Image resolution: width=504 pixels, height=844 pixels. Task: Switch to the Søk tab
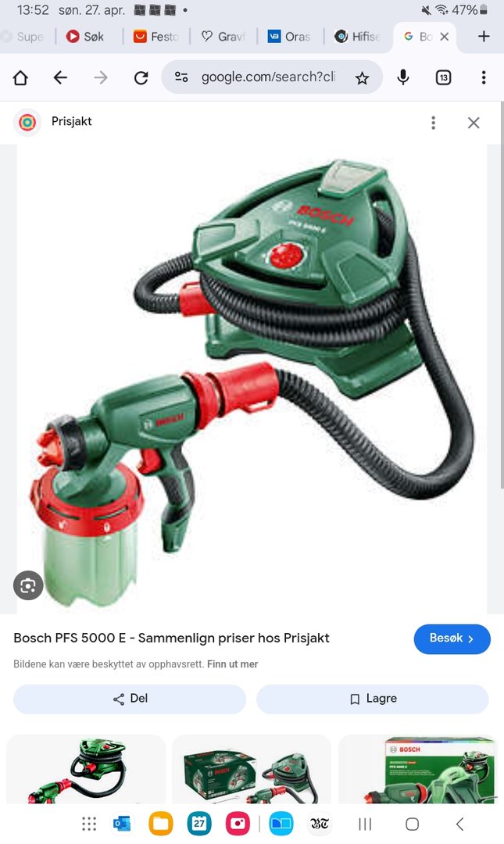pos(85,37)
